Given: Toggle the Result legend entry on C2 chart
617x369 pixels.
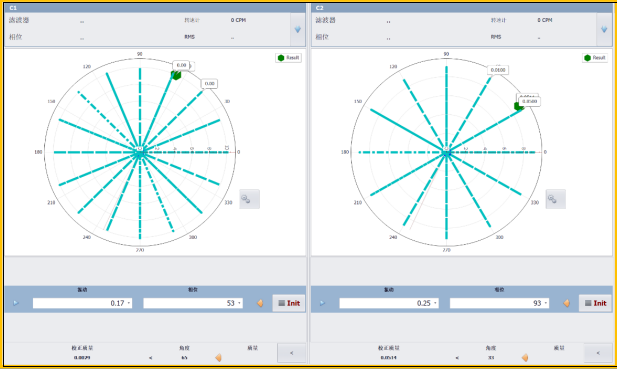Looking at the screenshot, I should click(x=595, y=58).
